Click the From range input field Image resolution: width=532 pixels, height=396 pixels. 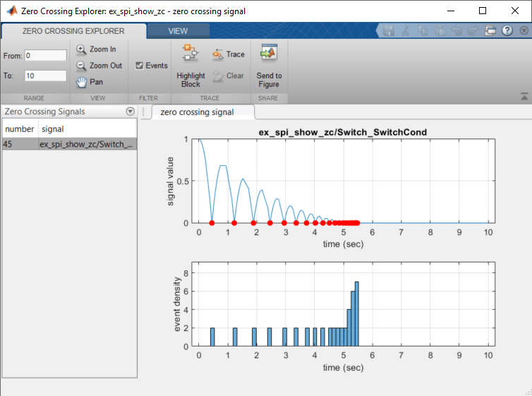point(45,56)
